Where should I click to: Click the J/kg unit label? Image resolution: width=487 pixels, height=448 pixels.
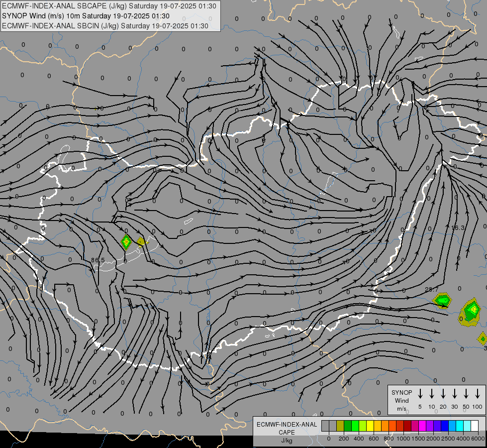pyautogui.click(x=287, y=441)
